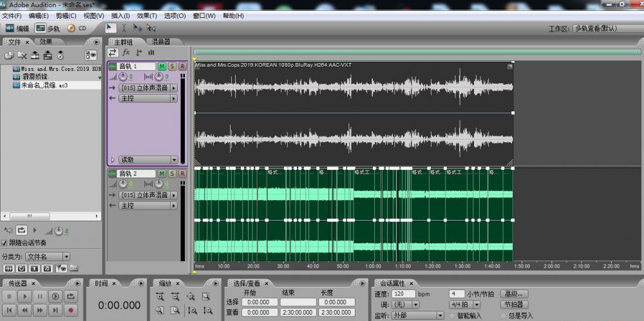The image size is (644, 321).
Task: Open the 调 (无) key dropdown
Action: [406, 304]
